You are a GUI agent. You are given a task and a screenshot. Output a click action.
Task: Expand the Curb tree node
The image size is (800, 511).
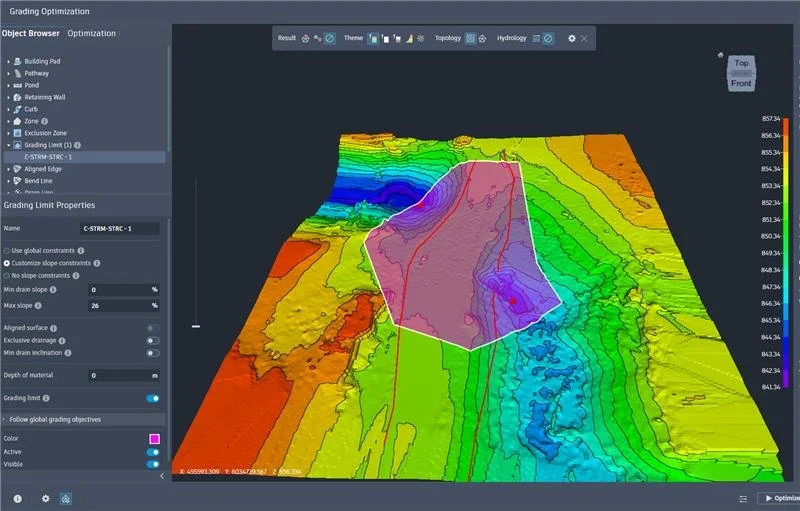tap(8, 110)
